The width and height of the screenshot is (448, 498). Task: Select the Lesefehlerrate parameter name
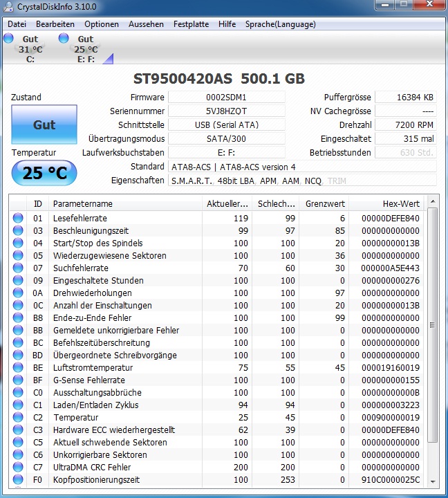click(x=80, y=218)
